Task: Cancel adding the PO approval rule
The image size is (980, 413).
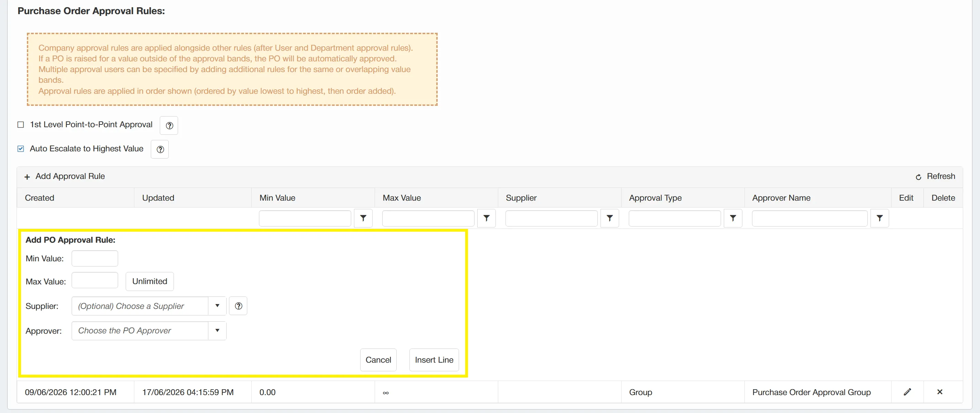Action: [x=378, y=360]
